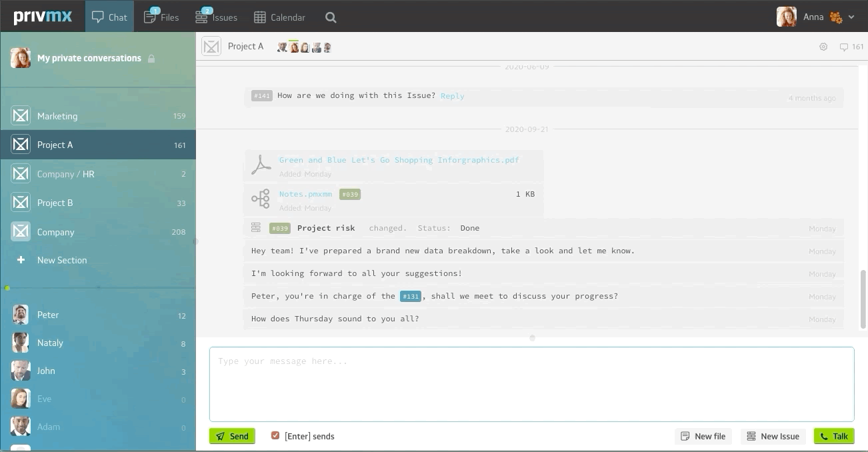Click the PDF file type icon
The width and height of the screenshot is (868, 452).
261,165
